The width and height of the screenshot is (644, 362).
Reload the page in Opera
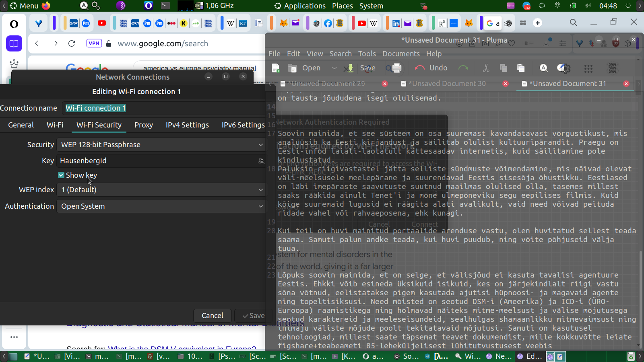pos(72,43)
